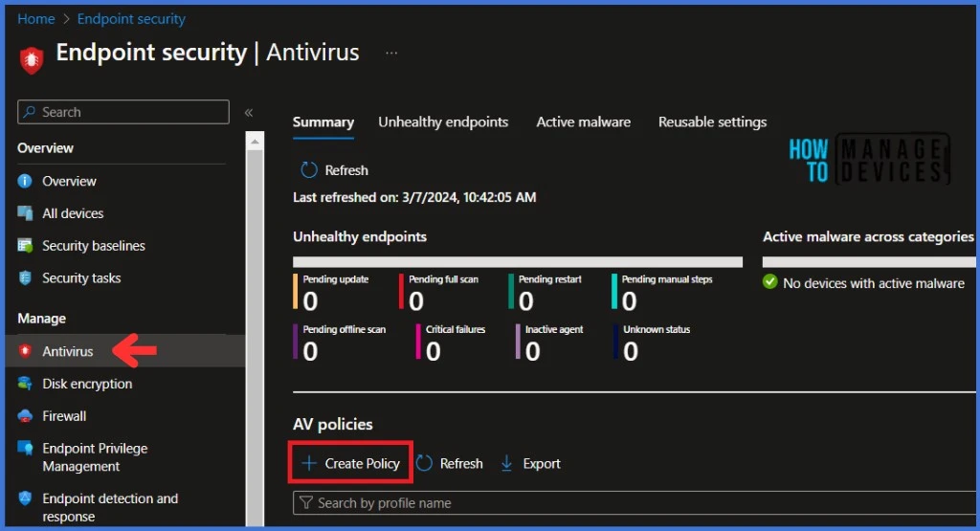The height and width of the screenshot is (531, 980).
Task: Click the plus icon of Create Policy
Action: (x=309, y=463)
